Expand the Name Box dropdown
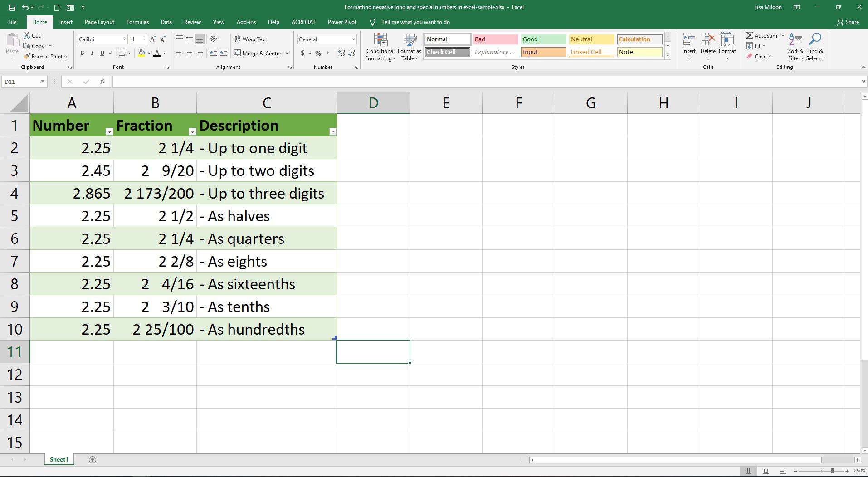 (43, 82)
